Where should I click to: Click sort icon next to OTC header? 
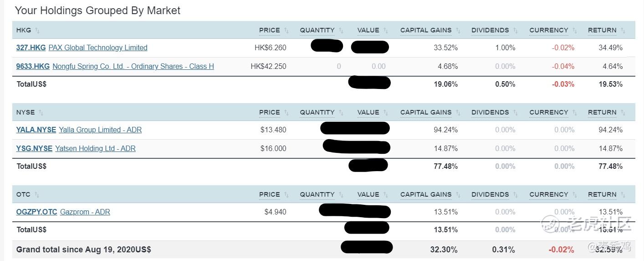tap(37, 195)
